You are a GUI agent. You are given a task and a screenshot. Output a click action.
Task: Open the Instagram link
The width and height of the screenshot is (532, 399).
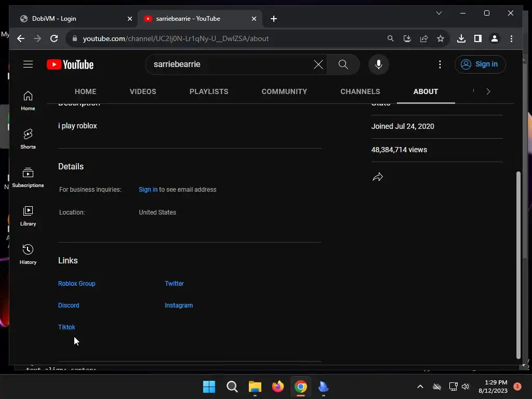(x=179, y=305)
